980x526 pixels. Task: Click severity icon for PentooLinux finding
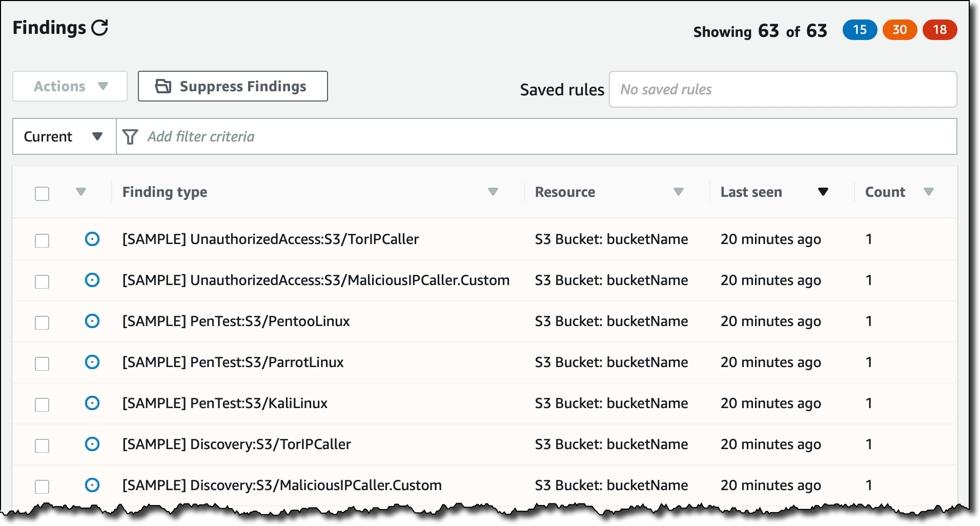tap(92, 321)
